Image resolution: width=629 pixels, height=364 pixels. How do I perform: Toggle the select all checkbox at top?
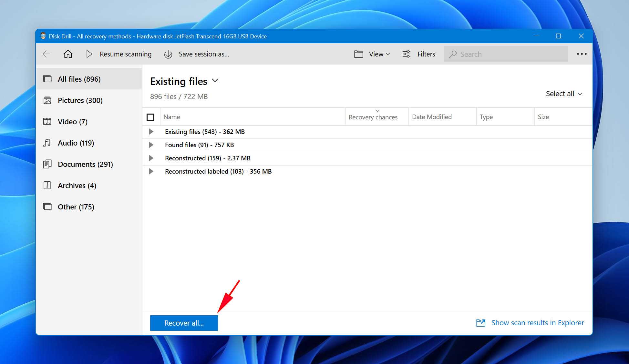(150, 116)
